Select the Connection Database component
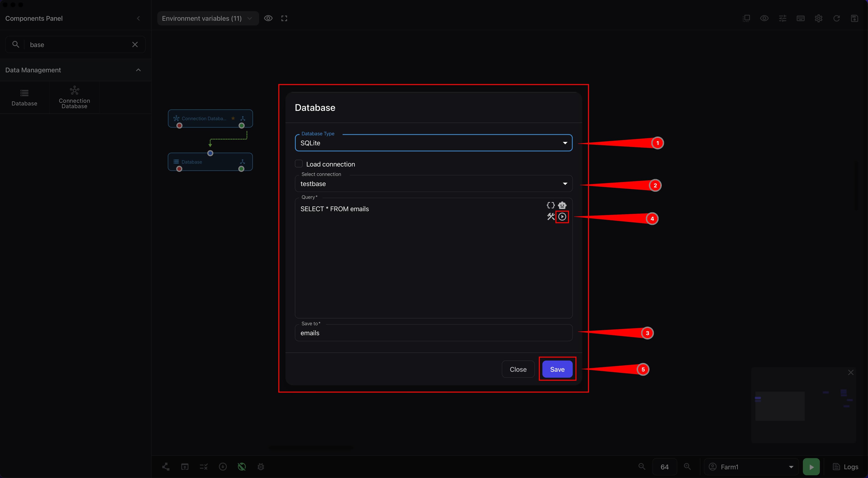The height and width of the screenshot is (478, 868). pyautogui.click(x=74, y=98)
